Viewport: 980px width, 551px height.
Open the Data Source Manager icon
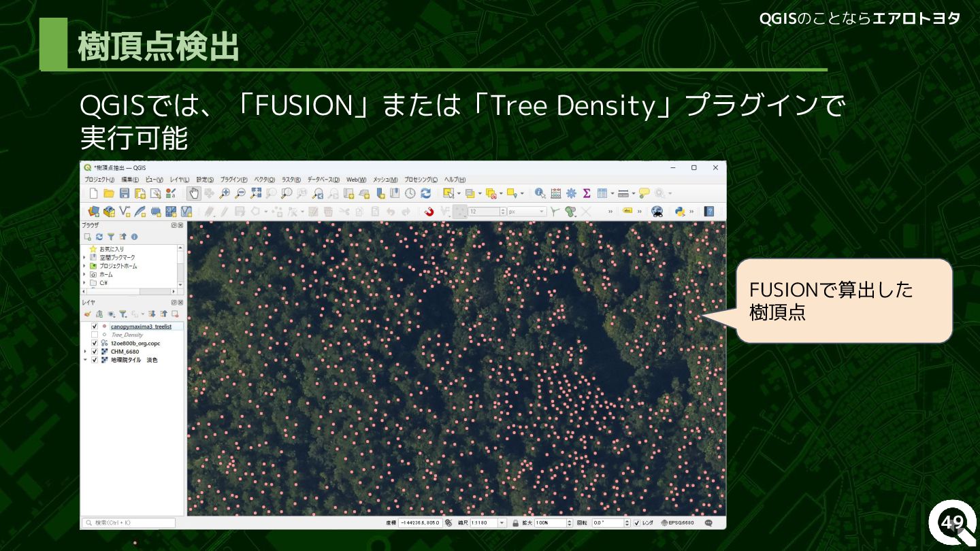click(93, 212)
